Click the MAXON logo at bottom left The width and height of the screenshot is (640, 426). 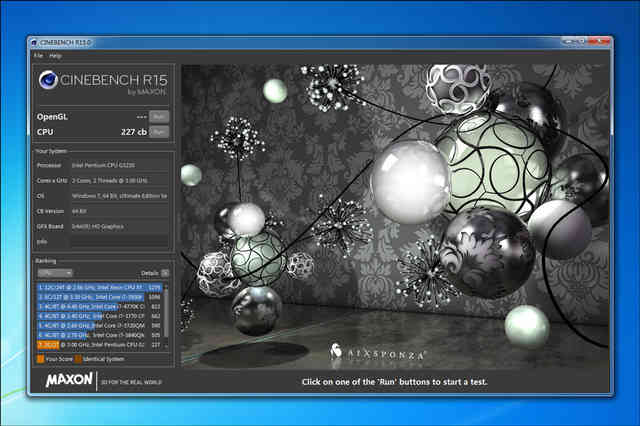(64, 381)
